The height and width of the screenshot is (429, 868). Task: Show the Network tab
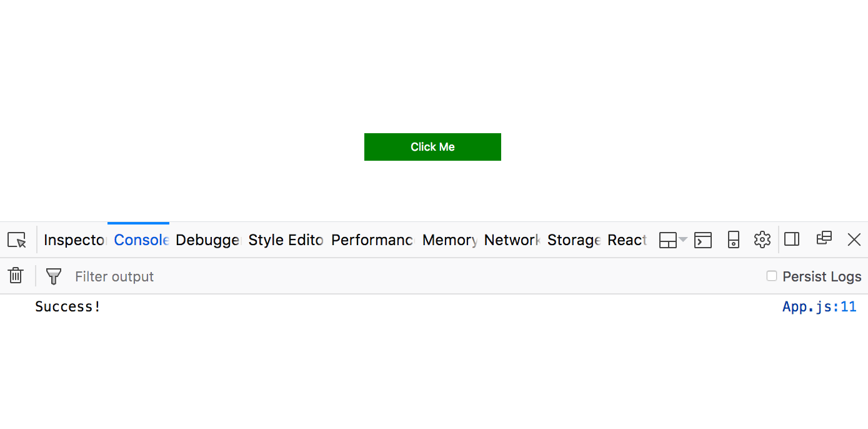pyautogui.click(x=512, y=240)
